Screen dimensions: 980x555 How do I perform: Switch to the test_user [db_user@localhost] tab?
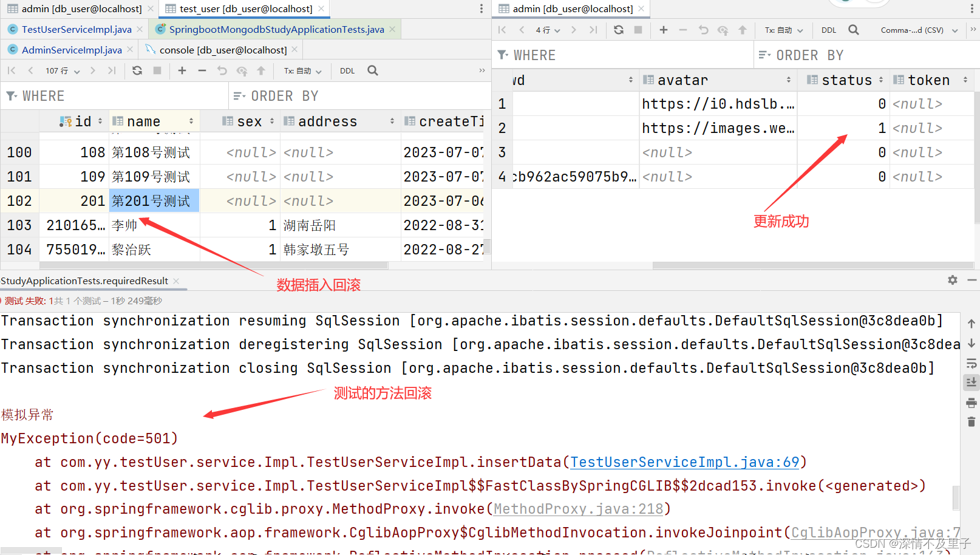click(246, 9)
